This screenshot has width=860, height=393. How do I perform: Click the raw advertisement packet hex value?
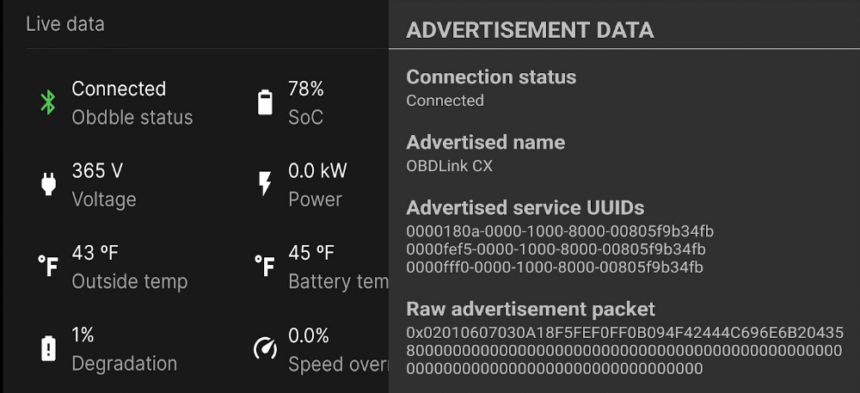tap(625, 351)
